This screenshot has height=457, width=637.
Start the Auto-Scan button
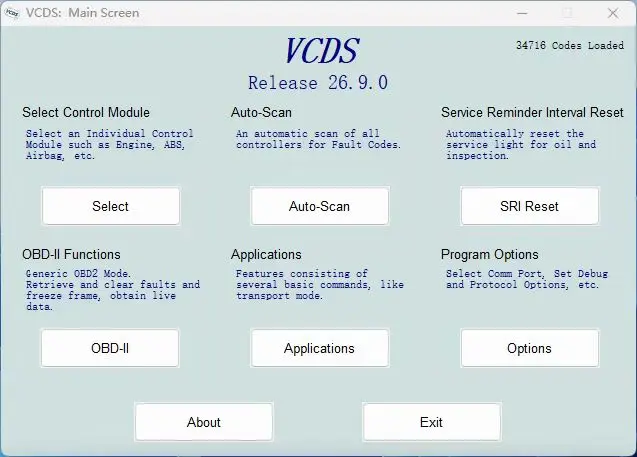tap(319, 206)
